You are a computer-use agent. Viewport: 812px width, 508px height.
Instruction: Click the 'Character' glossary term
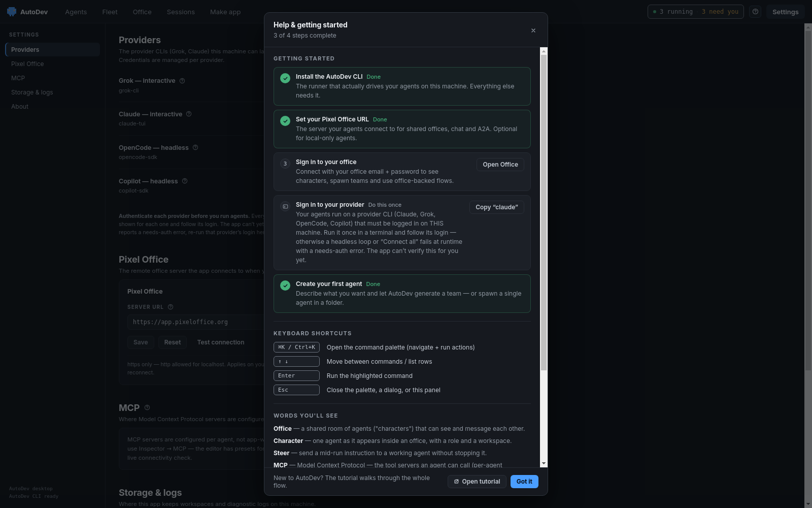point(288,441)
